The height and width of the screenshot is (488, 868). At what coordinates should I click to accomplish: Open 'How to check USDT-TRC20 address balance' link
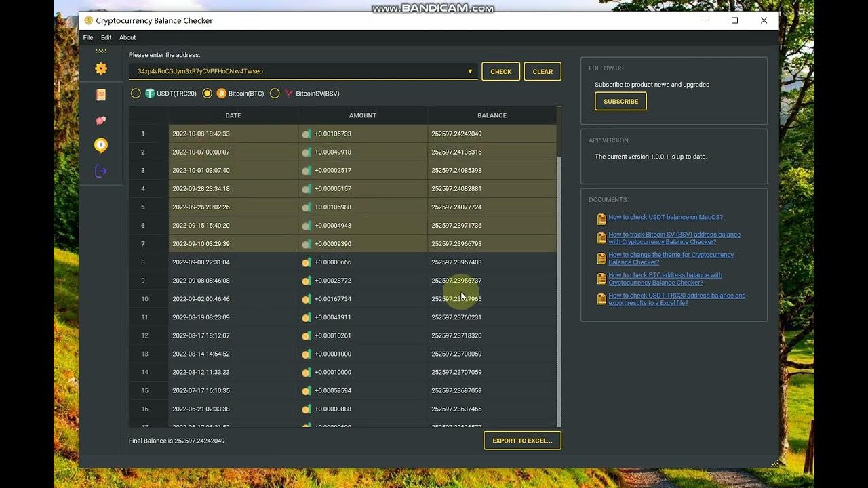point(677,299)
